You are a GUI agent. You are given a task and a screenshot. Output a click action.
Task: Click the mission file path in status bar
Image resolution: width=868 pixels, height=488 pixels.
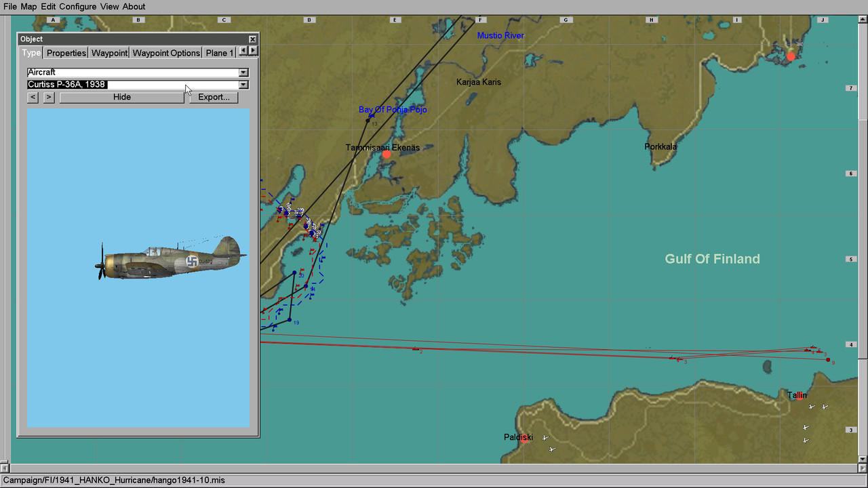(x=114, y=480)
